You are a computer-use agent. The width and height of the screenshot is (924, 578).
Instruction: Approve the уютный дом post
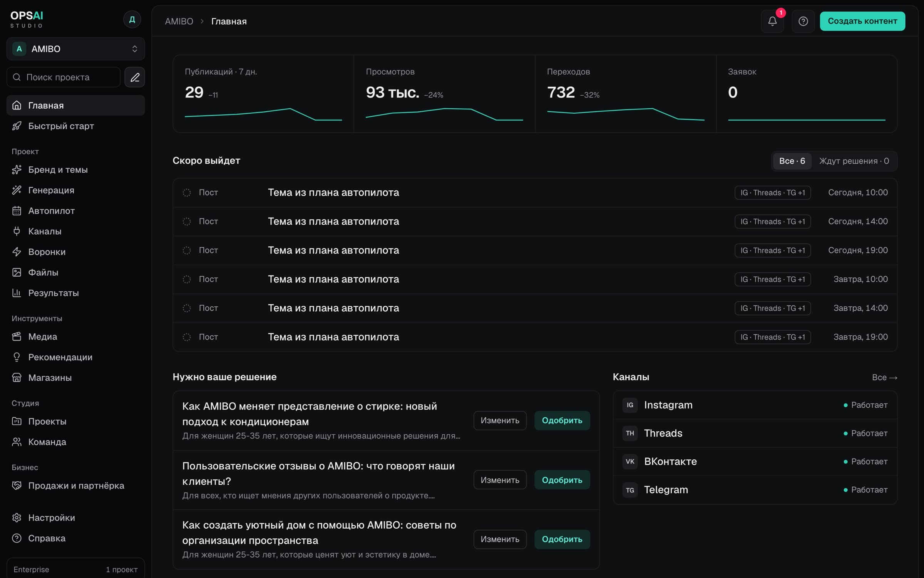tap(562, 539)
